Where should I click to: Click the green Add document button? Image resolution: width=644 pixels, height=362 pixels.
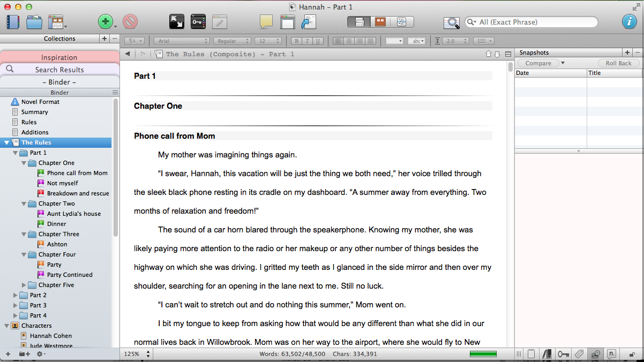click(105, 22)
